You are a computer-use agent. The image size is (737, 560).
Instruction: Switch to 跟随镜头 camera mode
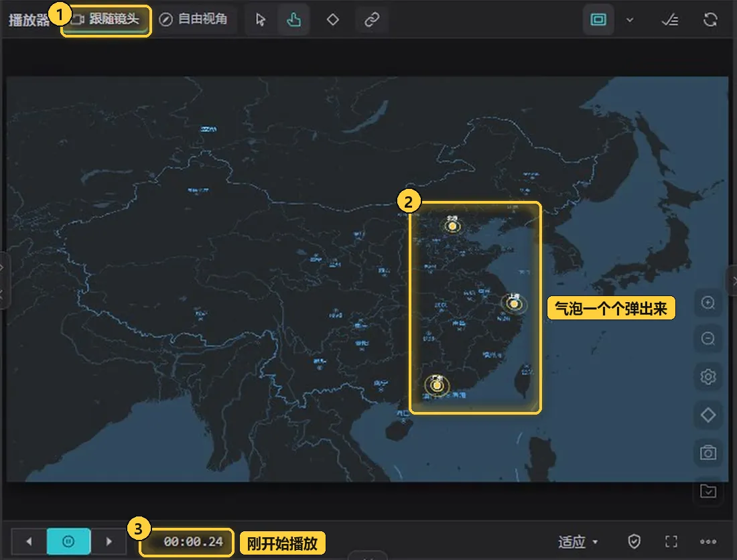107,19
